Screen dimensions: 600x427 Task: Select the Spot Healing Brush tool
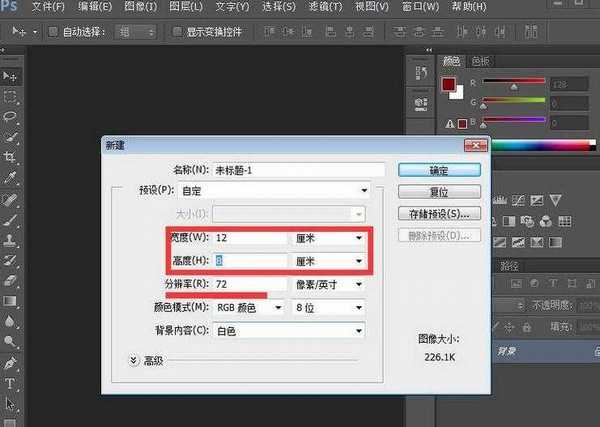[10, 199]
